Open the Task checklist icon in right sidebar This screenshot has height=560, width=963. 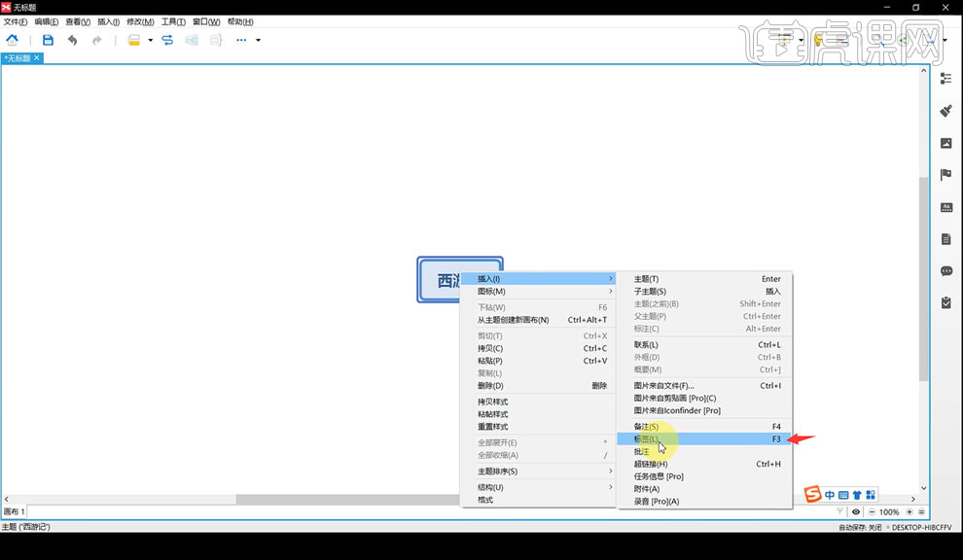pos(946,302)
